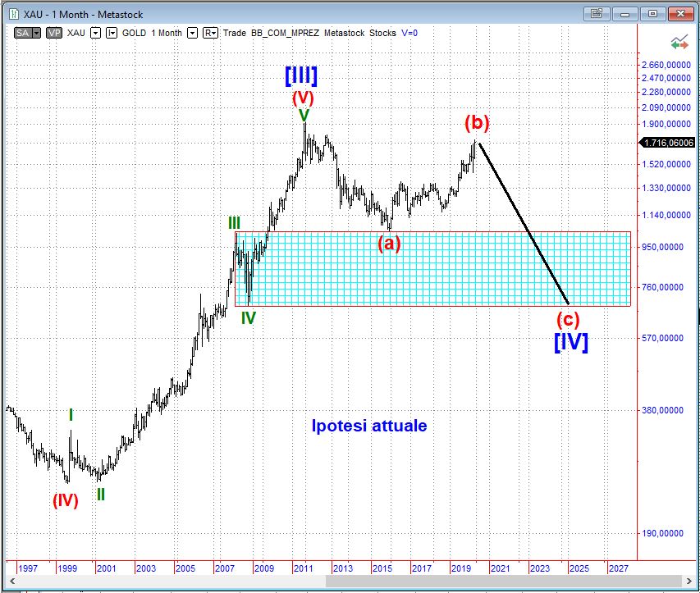Click the trade arrows icon at top right

click(679, 43)
